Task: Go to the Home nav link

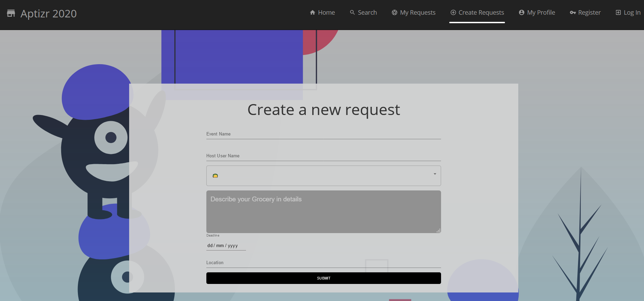Action: point(322,13)
